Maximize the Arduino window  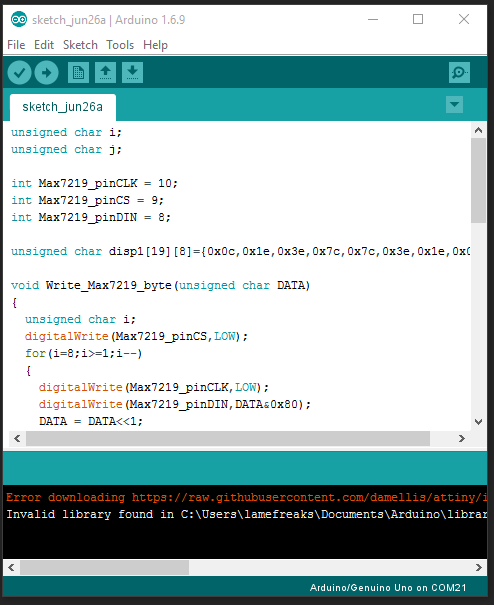[x=418, y=19]
